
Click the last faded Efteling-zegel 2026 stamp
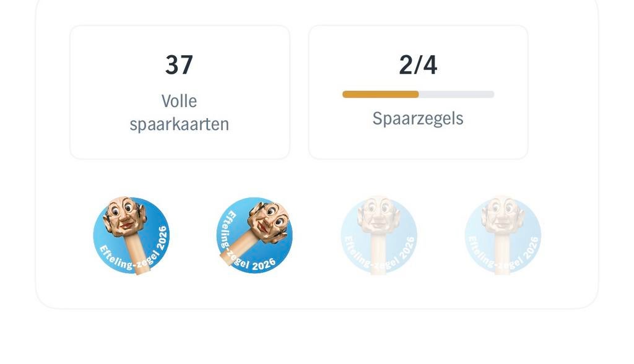[503, 235]
